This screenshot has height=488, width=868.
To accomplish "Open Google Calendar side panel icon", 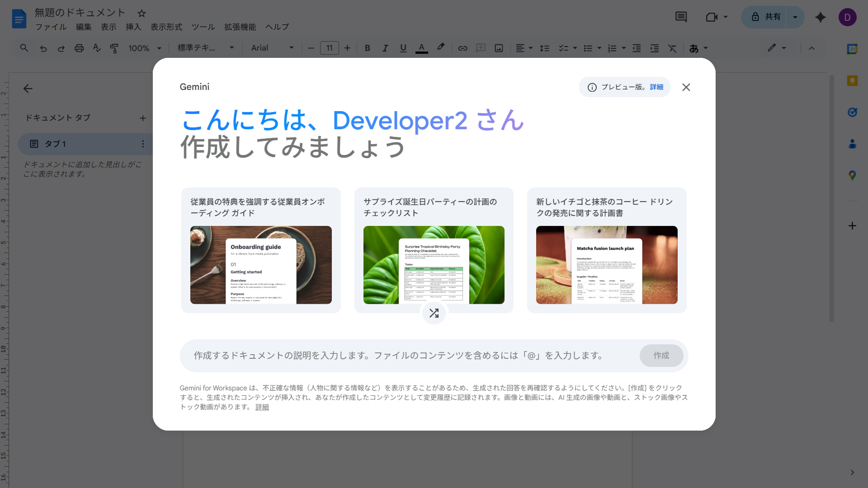I will tap(852, 49).
